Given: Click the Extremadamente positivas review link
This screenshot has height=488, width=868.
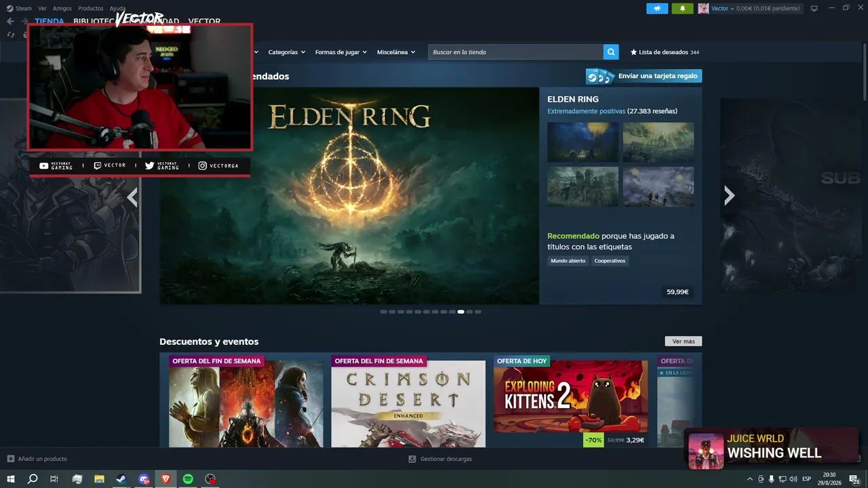Looking at the screenshot, I should click(587, 111).
